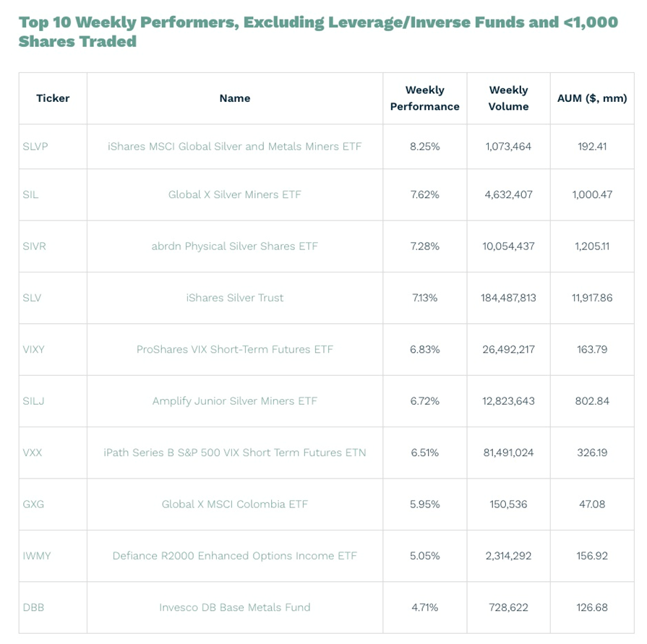Open the IWMY ticker link

(x=36, y=556)
